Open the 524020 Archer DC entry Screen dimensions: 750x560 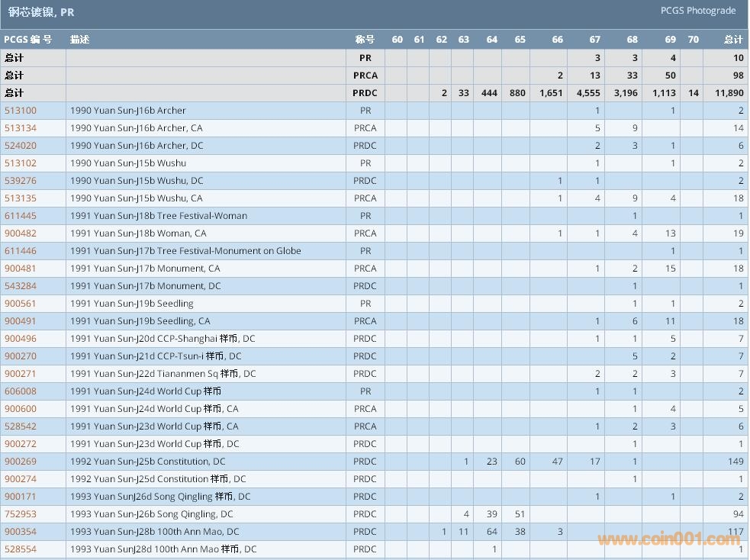click(x=21, y=146)
